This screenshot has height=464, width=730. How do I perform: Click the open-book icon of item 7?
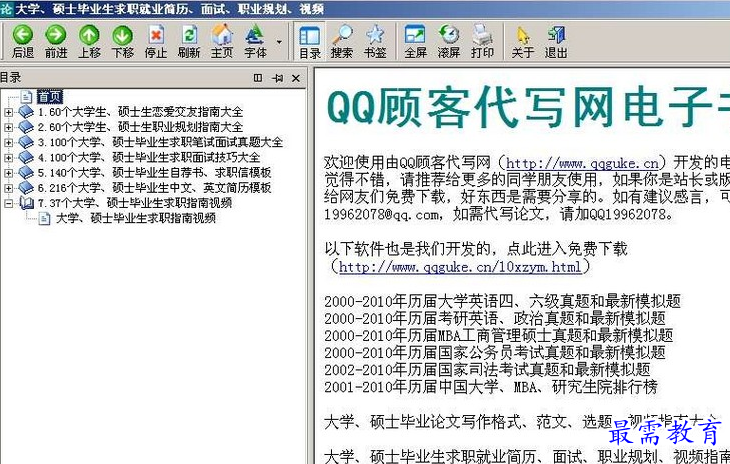tap(27, 203)
